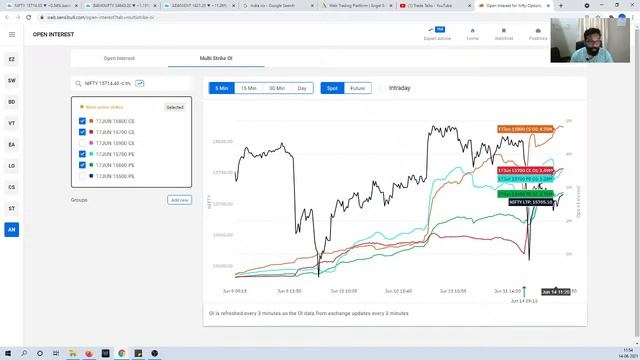640x360 pixels.
Task: Click the cyan 15700 PE chart label
Action: [526, 179]
